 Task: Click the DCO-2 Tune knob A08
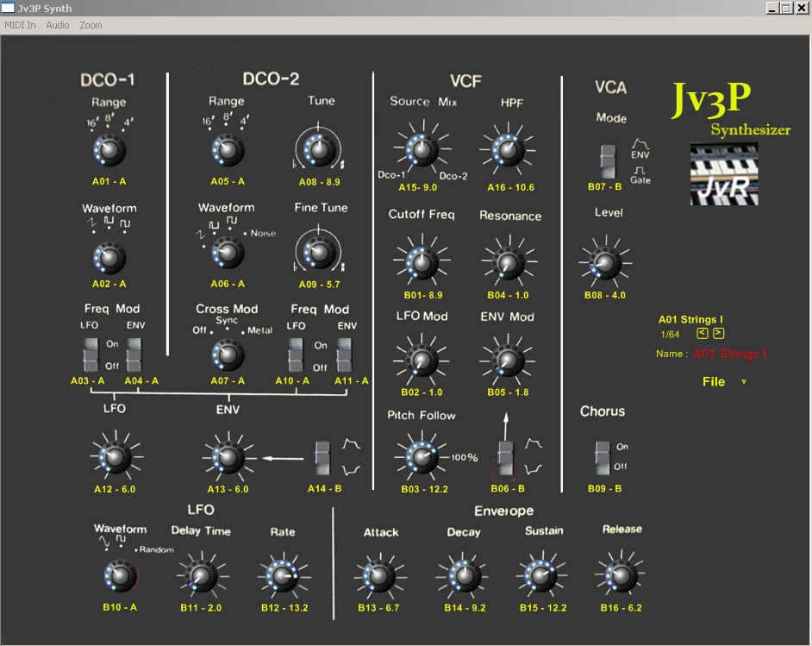(319, 150)
